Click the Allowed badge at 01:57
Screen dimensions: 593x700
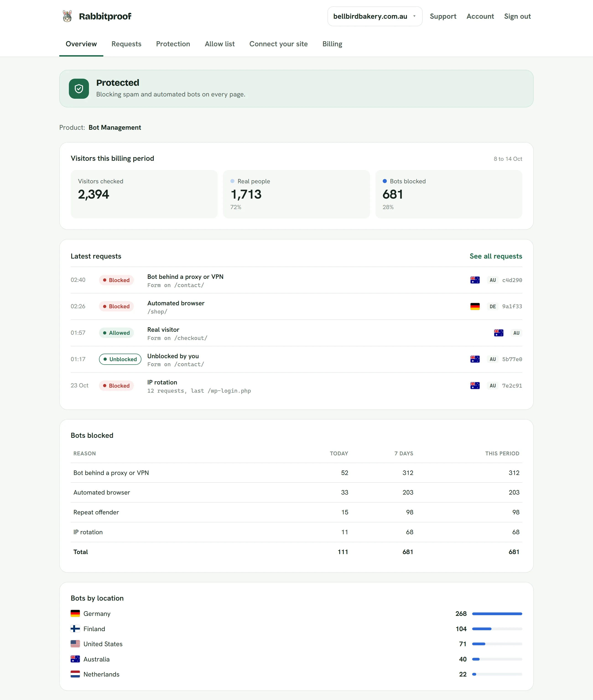coord(116,333)
